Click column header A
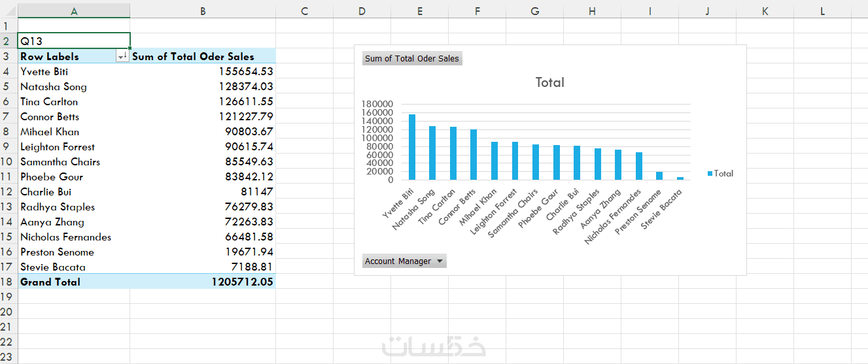The image size is (868, 364). pyautogui.click(x=74, y=11)
